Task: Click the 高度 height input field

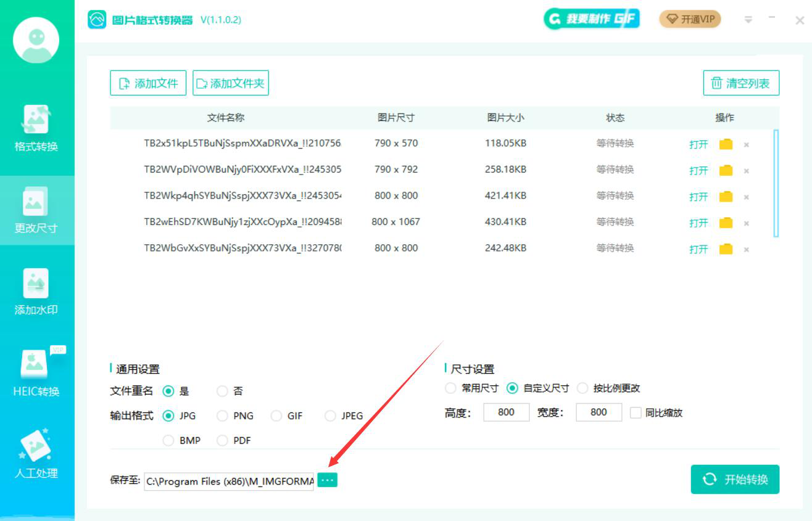Action: point(506,412)
